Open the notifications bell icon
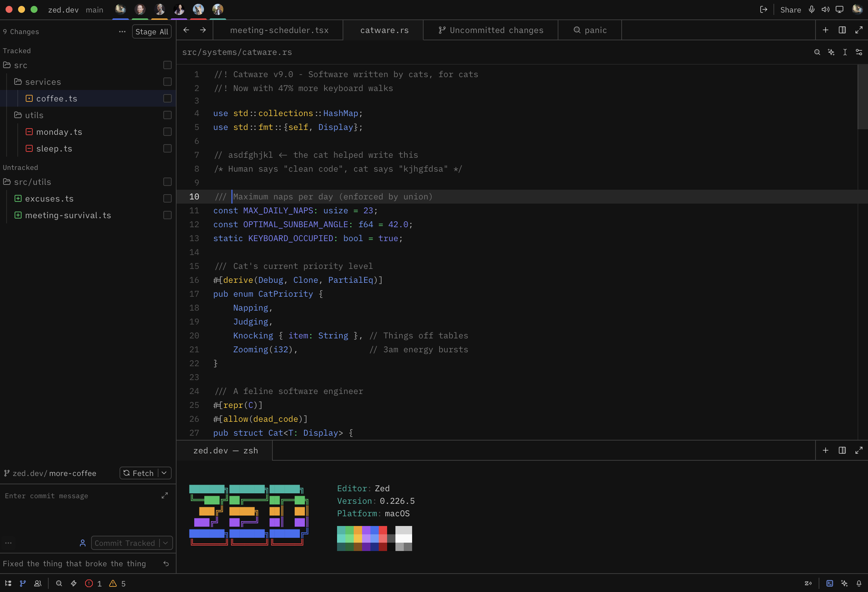Screen dimensions: 868x592 point(859,583)
